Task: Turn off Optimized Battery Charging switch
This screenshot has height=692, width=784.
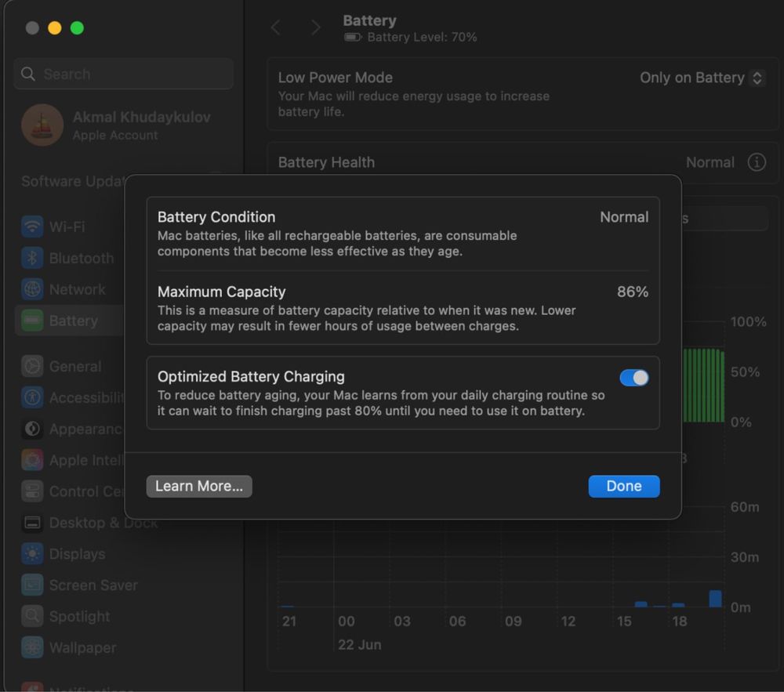Action: 634,378
